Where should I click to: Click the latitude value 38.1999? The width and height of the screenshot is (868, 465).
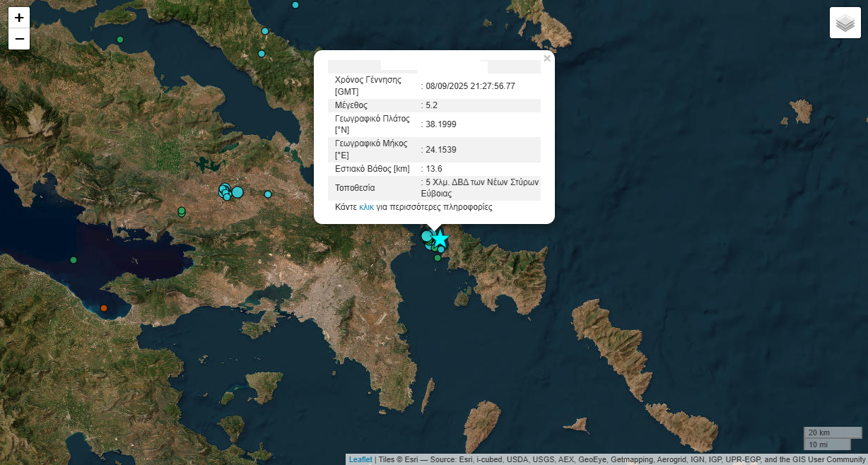[x=440, y=124]
